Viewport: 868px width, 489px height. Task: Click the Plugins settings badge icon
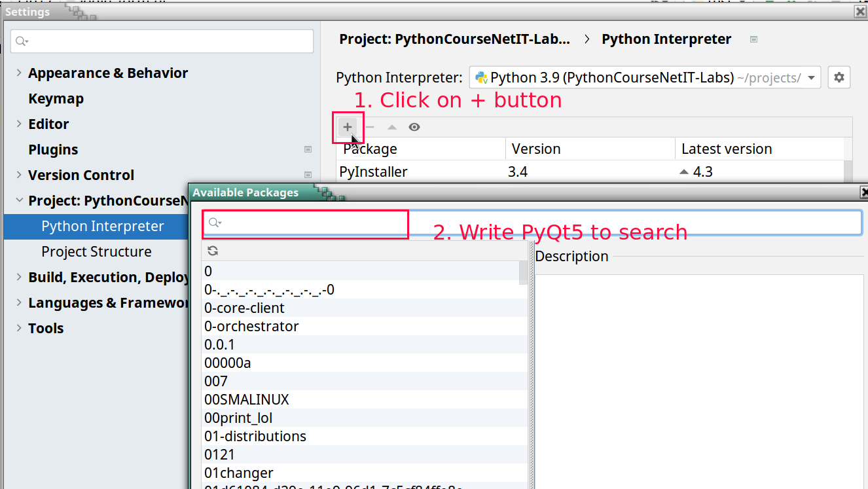click(x=308, y=149)
